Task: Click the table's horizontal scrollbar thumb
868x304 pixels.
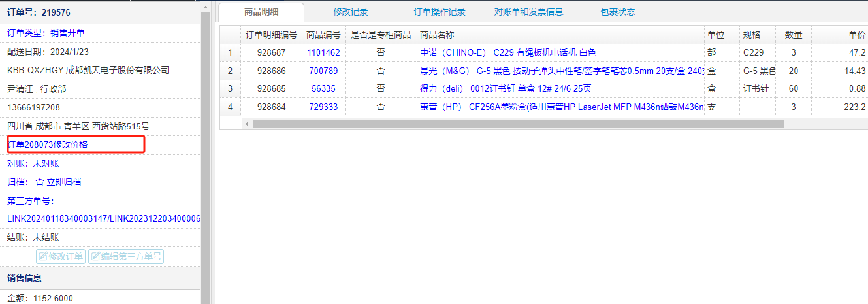Action: click(518, 124)
